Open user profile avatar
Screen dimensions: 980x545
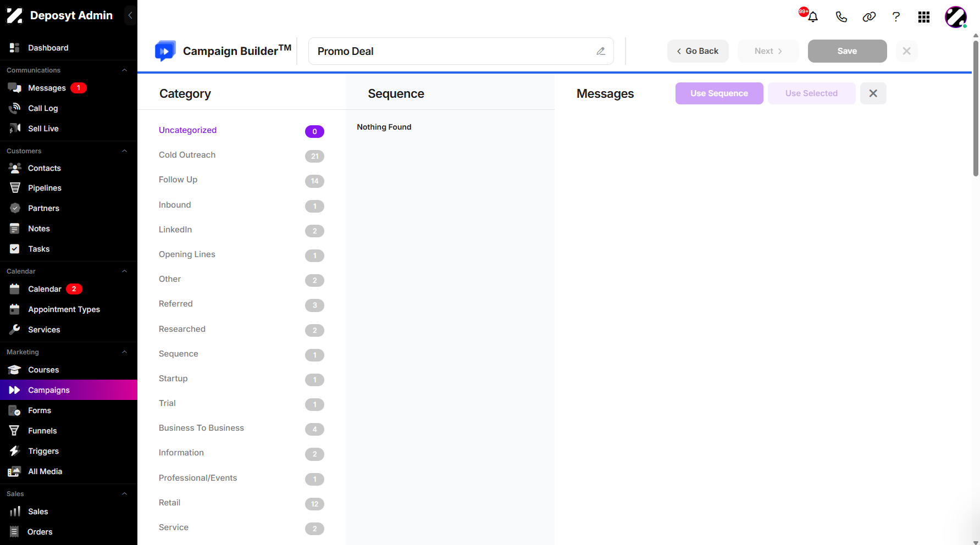pos(956,17)
